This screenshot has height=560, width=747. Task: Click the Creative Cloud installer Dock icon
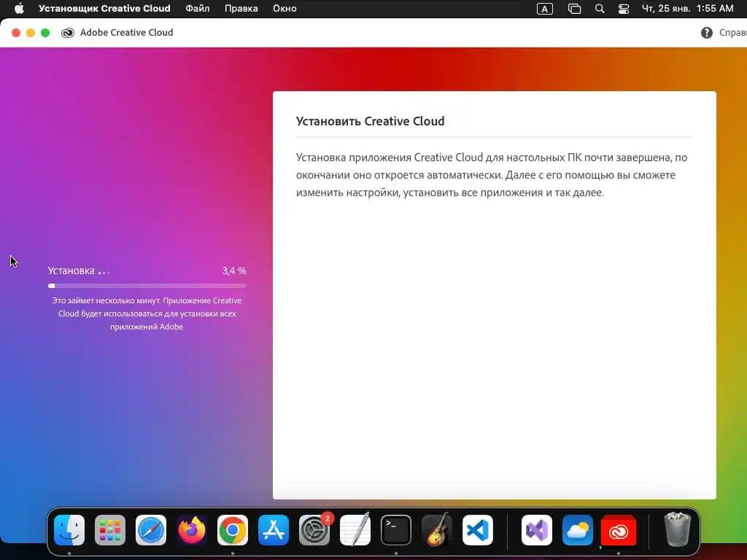(619, 530)
